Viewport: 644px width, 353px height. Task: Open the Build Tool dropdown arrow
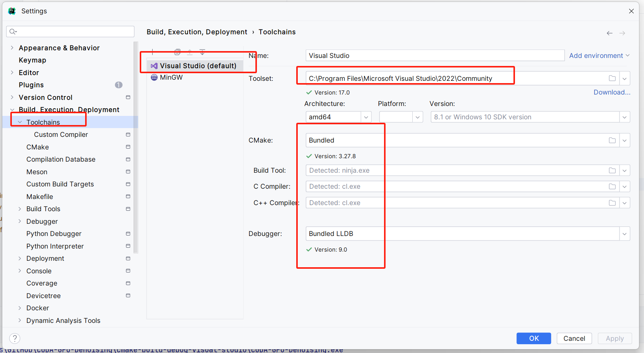(x=625, y=170)
